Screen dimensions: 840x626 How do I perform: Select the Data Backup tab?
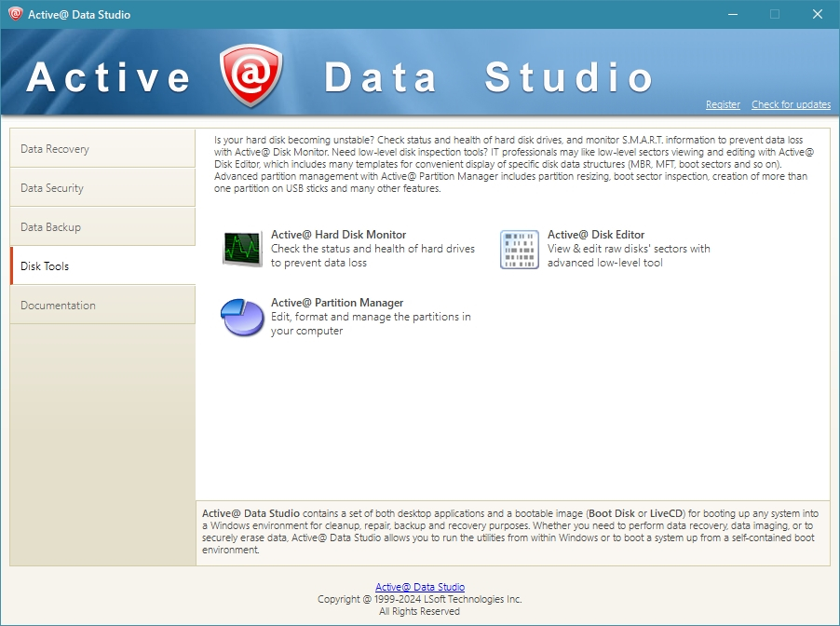pyautogui.click(x=102, y=227)
